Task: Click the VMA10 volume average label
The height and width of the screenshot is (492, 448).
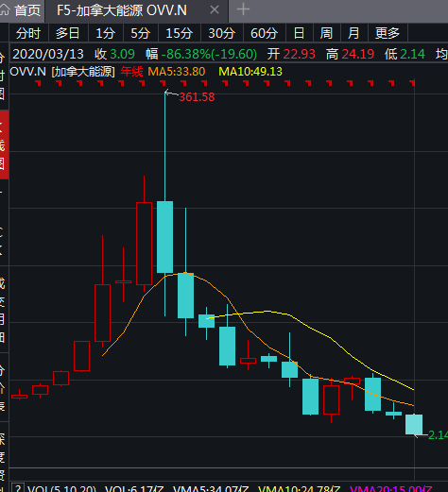Action: click(x=300, y=488)
